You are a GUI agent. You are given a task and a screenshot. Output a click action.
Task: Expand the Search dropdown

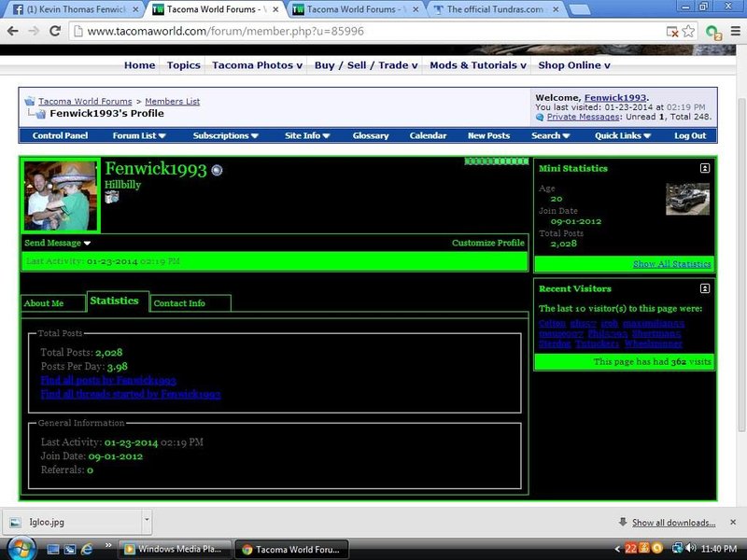(551, 135)
